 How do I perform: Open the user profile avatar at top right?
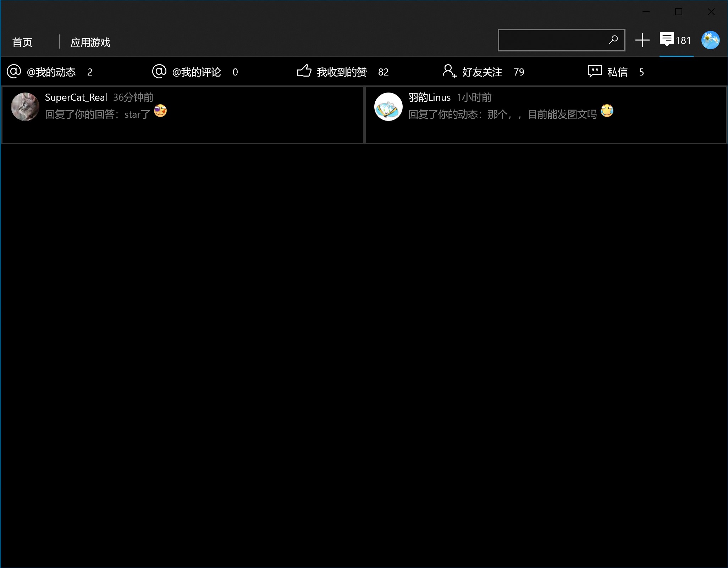pos(710,40)
